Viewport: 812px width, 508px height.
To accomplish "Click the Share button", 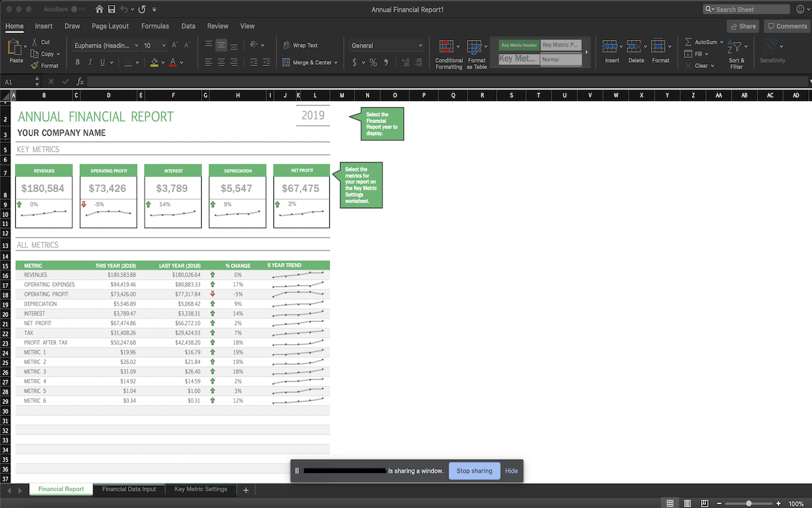I will (742, 26).
